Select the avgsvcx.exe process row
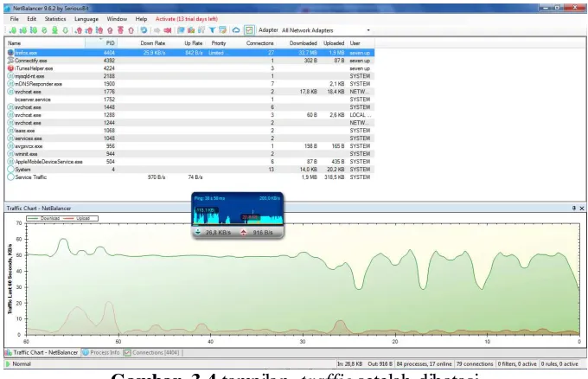The width and height of the screenshot is (588, 379). click(x=190, y=146)
